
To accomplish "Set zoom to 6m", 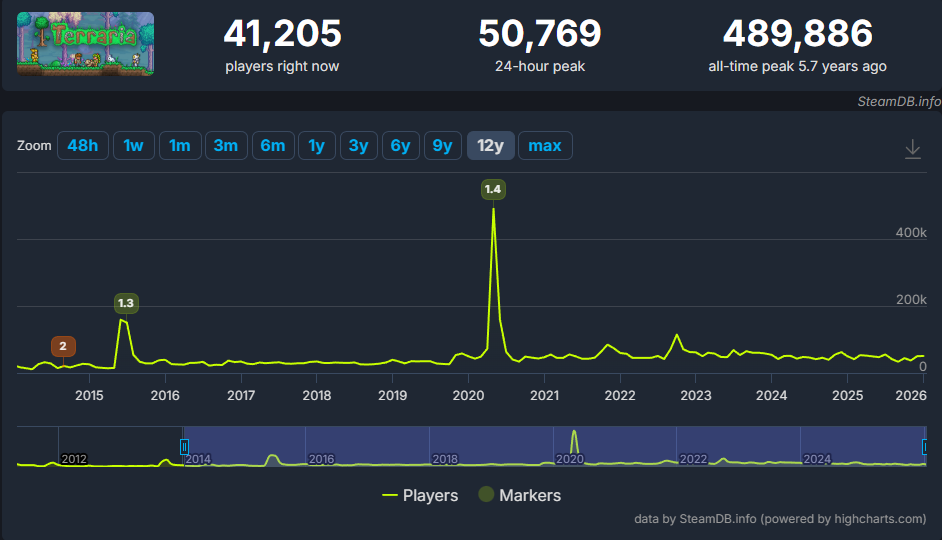I will 273,145.
